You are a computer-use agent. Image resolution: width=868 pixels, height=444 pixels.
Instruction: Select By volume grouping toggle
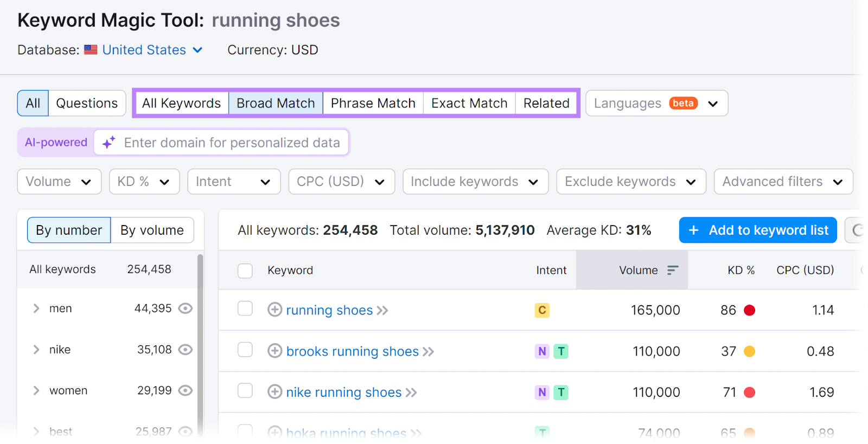pyautogui.click(x=152, y=230)
